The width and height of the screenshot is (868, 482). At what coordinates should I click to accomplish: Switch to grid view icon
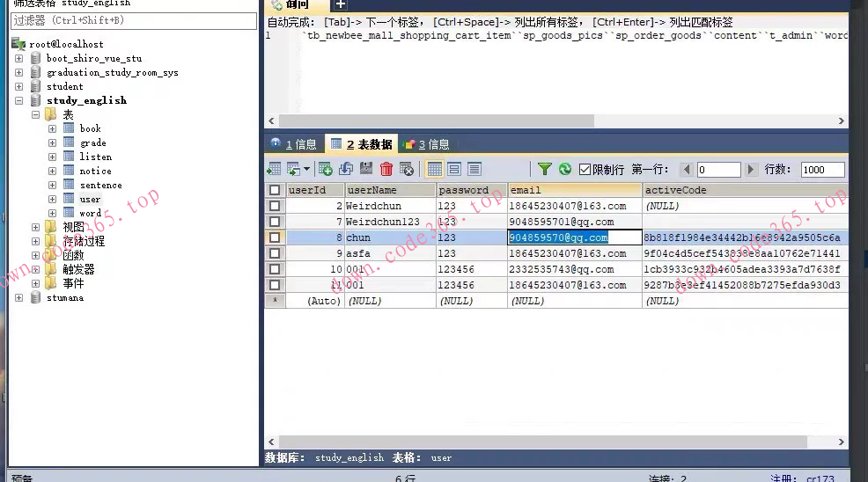(435, 169)
